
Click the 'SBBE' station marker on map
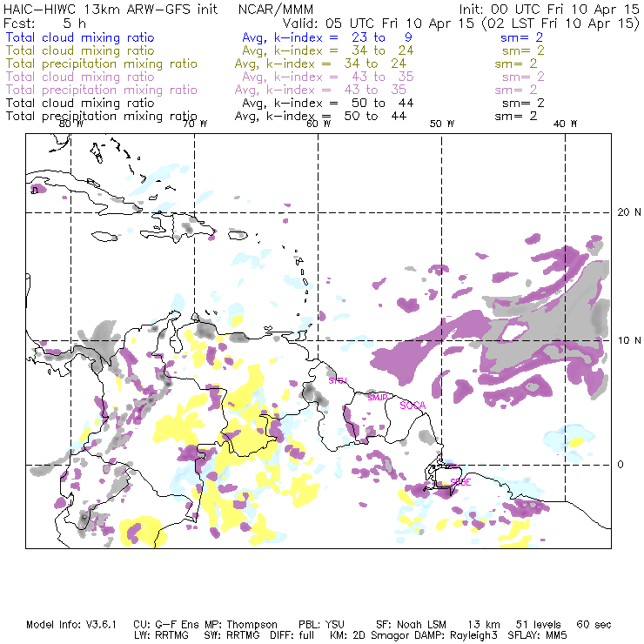(x=460, y=482)
